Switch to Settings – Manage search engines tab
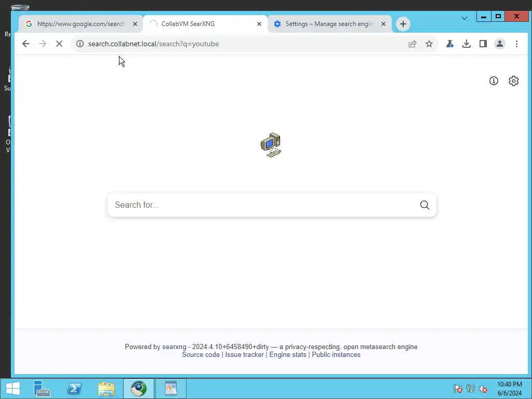This screenshot has width=532, height=399. (329, 24)
